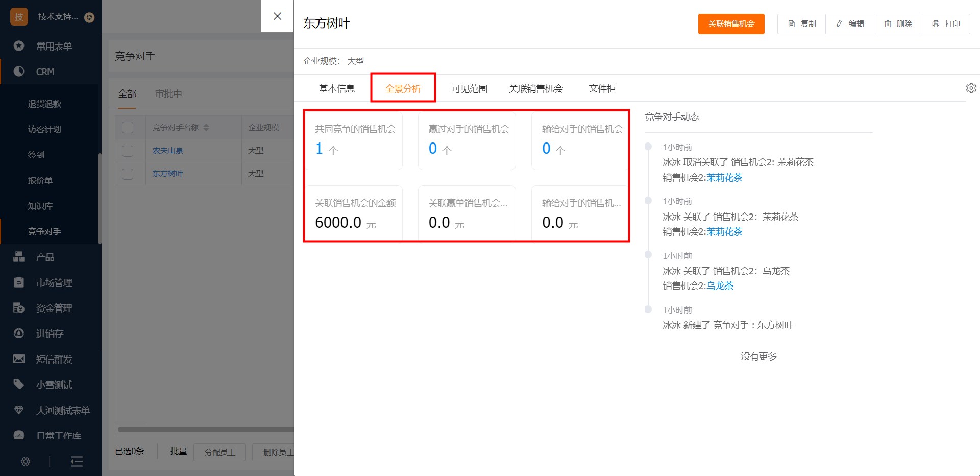Image resolution: width=980 pixels, height=476 pixels.
Task: Collapse the sidebar with menu-fold icon
Action: pyautogui.click(x=77, y=462)
